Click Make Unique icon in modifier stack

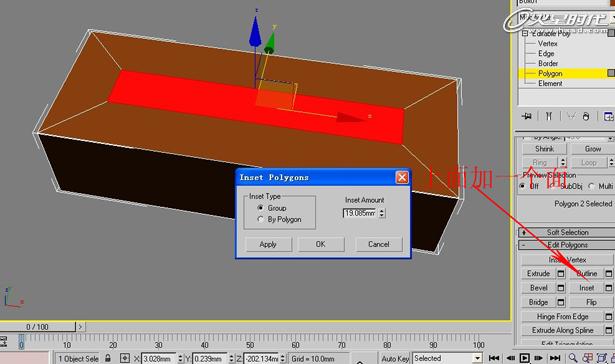click(571, 116)
